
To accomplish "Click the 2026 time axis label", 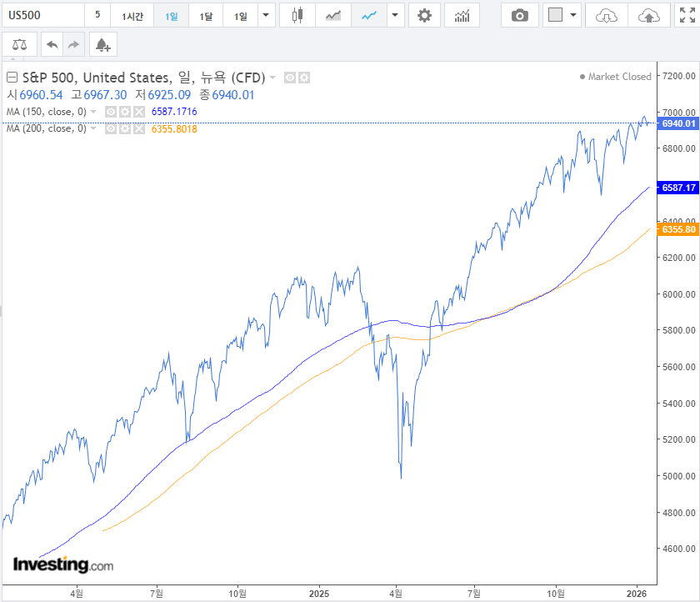I will [636, 594].
